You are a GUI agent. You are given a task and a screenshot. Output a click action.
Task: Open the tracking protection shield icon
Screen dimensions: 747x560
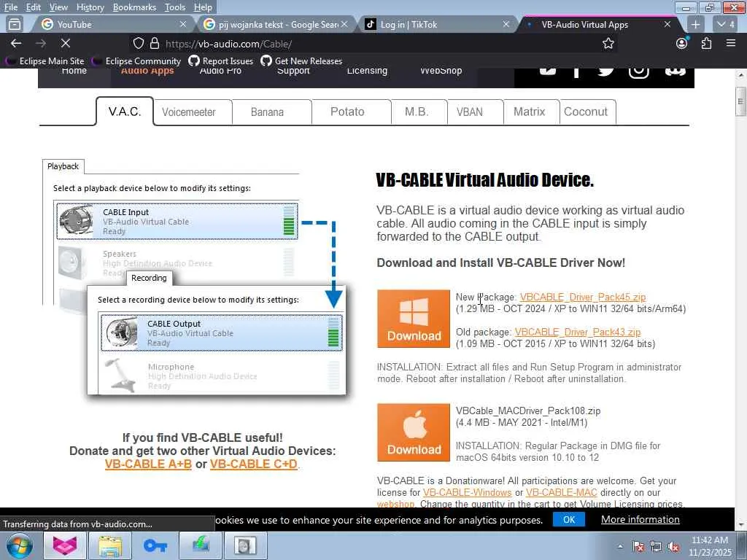tap(138, 43)
